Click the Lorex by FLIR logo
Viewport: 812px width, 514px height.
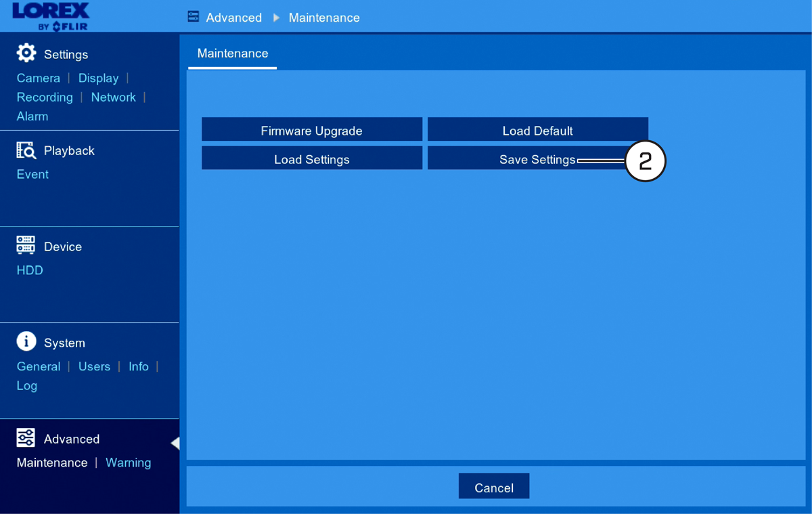tap(51, 16)
